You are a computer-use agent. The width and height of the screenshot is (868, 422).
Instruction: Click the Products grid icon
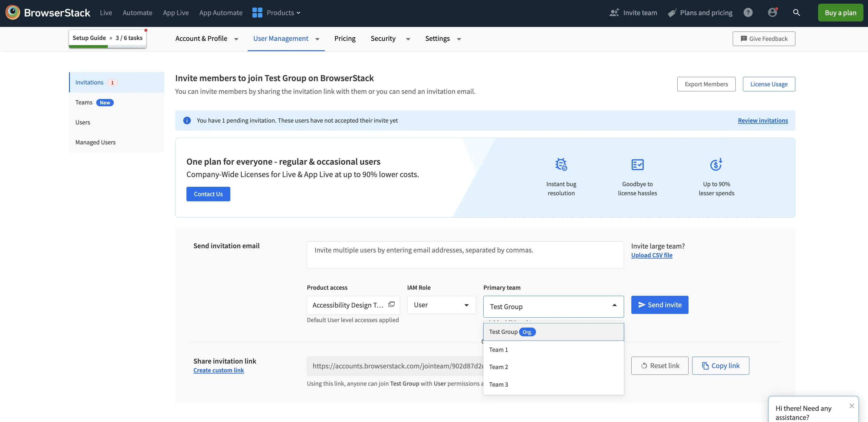[x=257, y=12]
